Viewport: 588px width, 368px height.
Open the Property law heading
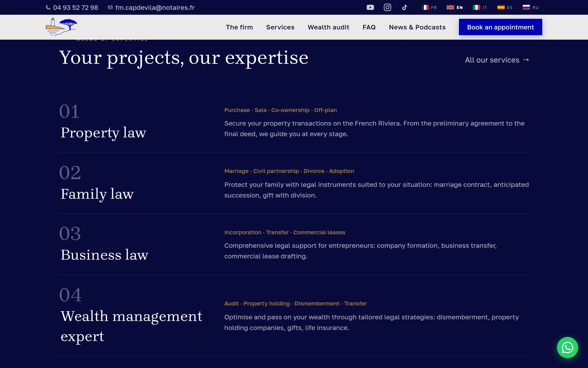tap(103, 133)
